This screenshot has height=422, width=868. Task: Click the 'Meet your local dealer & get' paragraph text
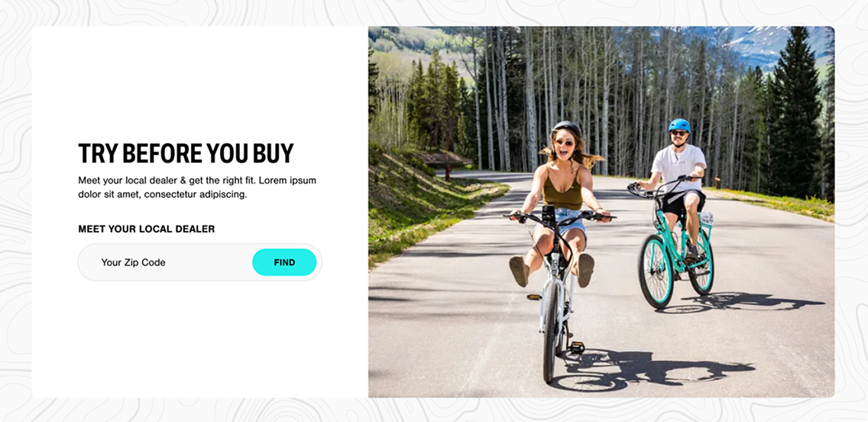(x=197, y=187)
